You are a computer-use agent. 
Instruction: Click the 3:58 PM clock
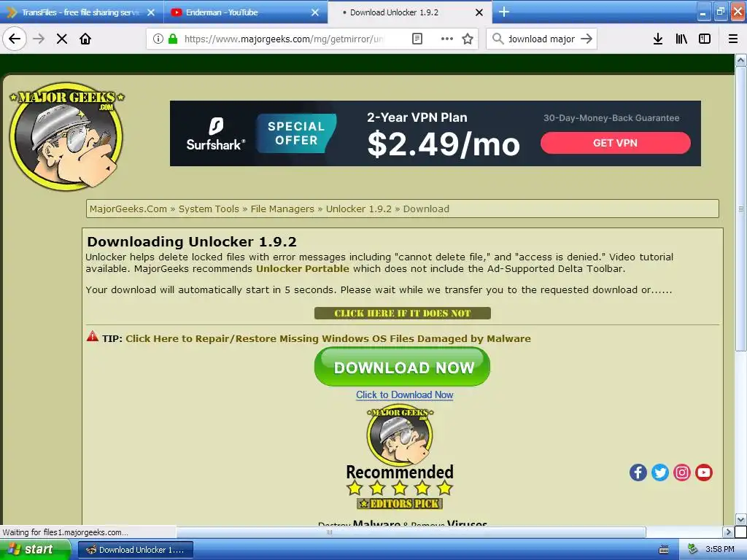point(720,550)
